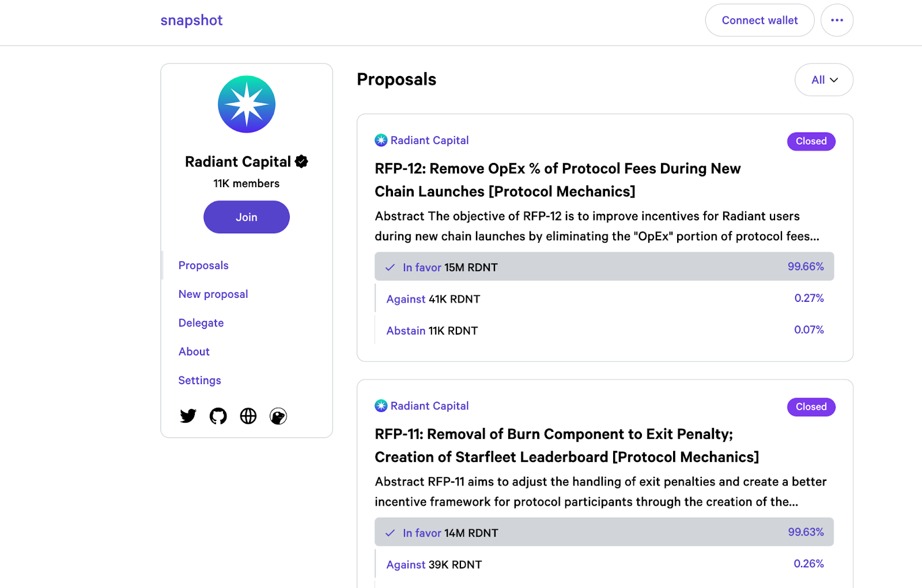The height and width of the screenshot is (588, 922).
Task: Expand the All proposals filter dropdown
Action: 824,79
